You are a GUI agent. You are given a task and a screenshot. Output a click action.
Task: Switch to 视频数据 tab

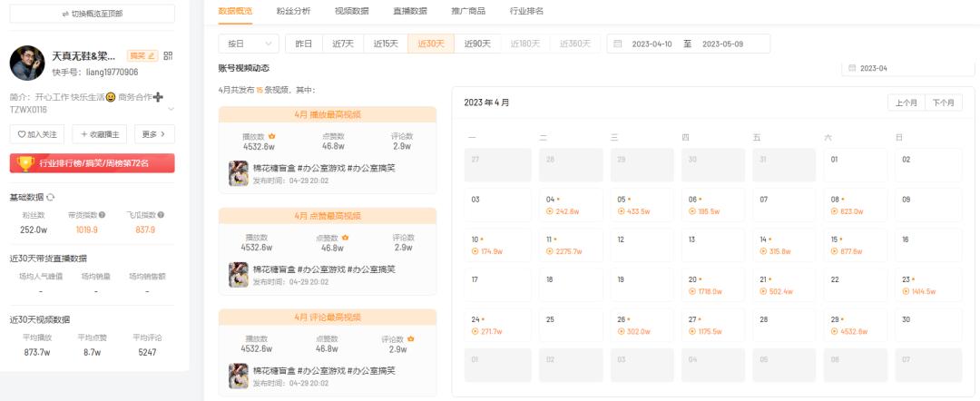[x=351, y=11]
